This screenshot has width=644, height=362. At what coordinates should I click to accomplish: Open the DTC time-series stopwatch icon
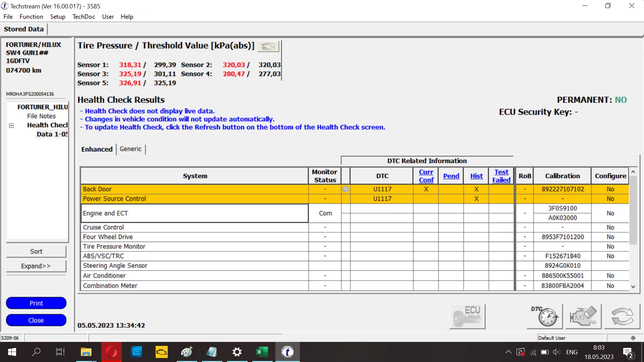(545, 316)
